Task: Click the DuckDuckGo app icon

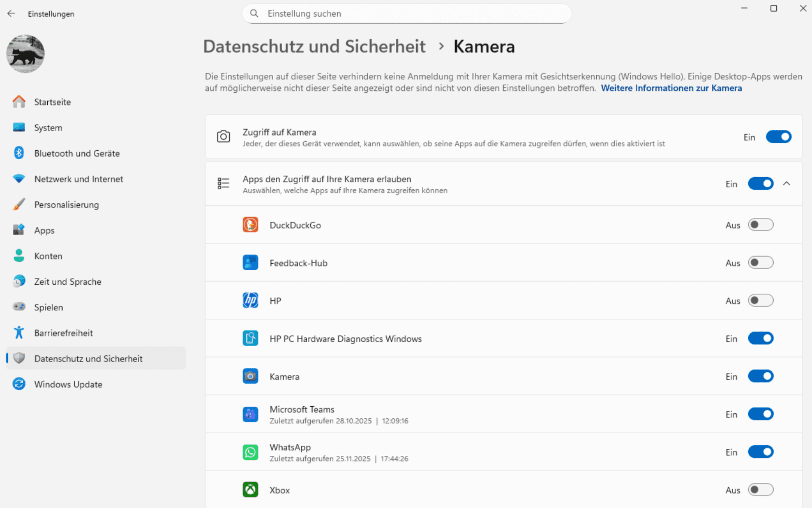Action: point(250,225)
